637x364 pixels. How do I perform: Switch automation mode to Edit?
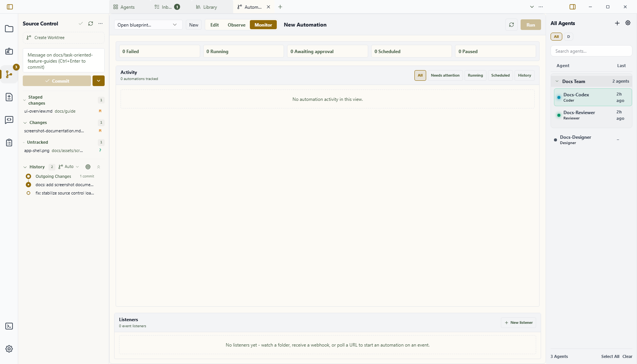tap(215, 25)
